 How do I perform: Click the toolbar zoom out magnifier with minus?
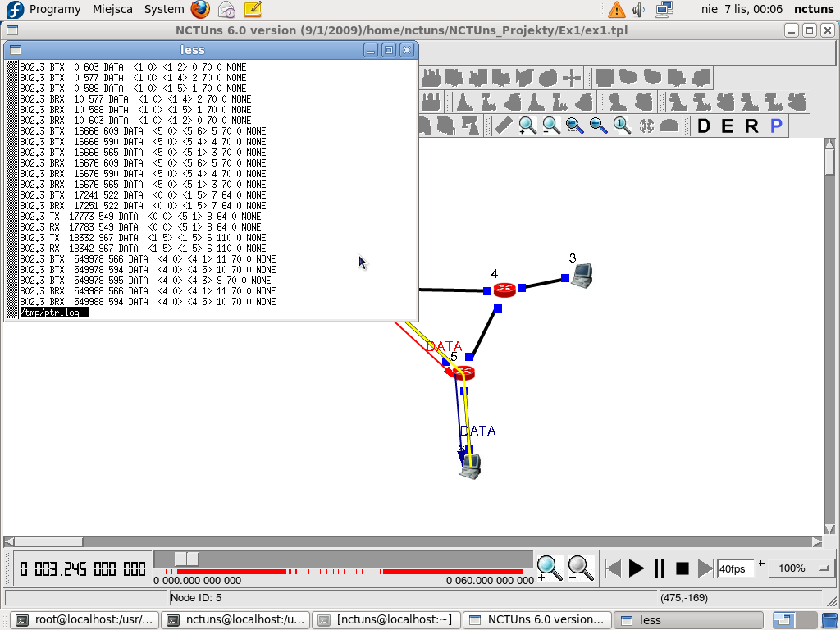(551, 126)
